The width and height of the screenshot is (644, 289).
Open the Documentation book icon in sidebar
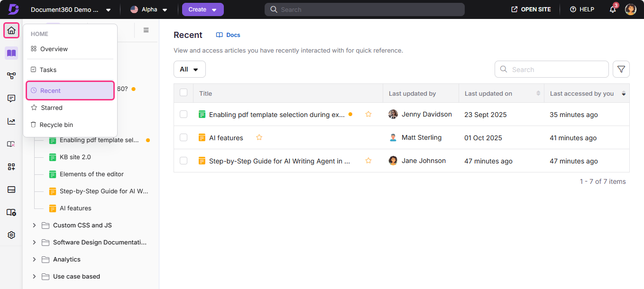(x=11, y=53)
